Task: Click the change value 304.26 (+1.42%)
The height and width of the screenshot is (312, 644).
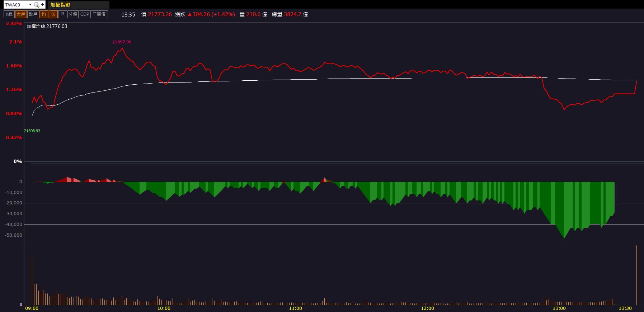Action: coord(211,14)
